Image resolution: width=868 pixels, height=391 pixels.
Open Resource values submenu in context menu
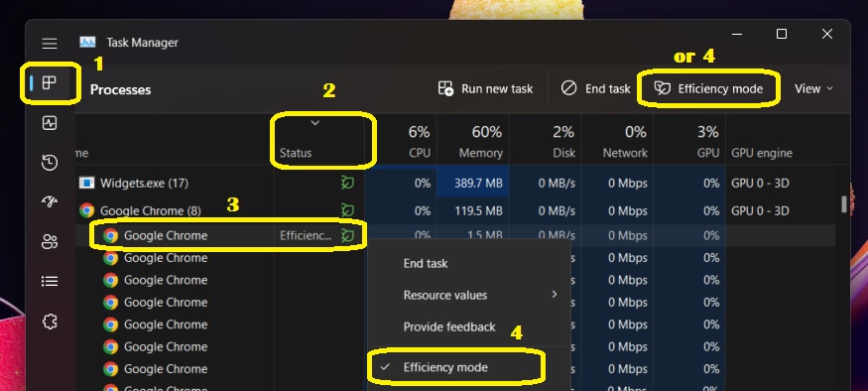468,295
